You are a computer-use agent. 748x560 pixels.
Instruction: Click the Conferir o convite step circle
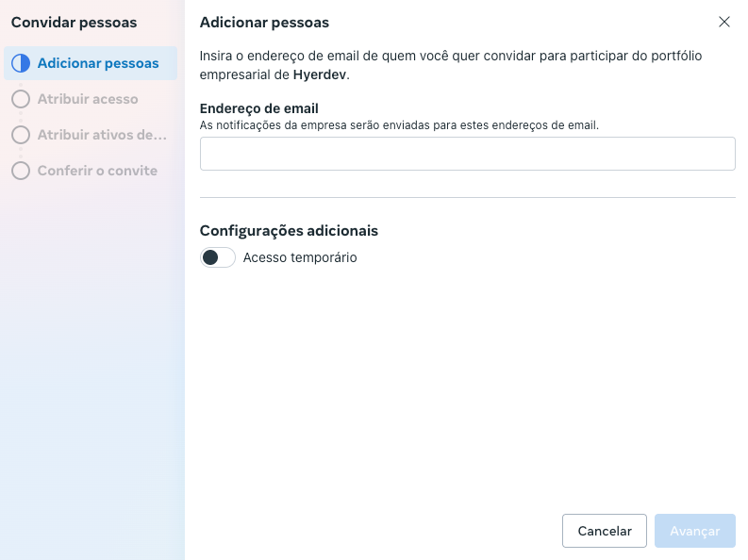click(x=21, y=171)
